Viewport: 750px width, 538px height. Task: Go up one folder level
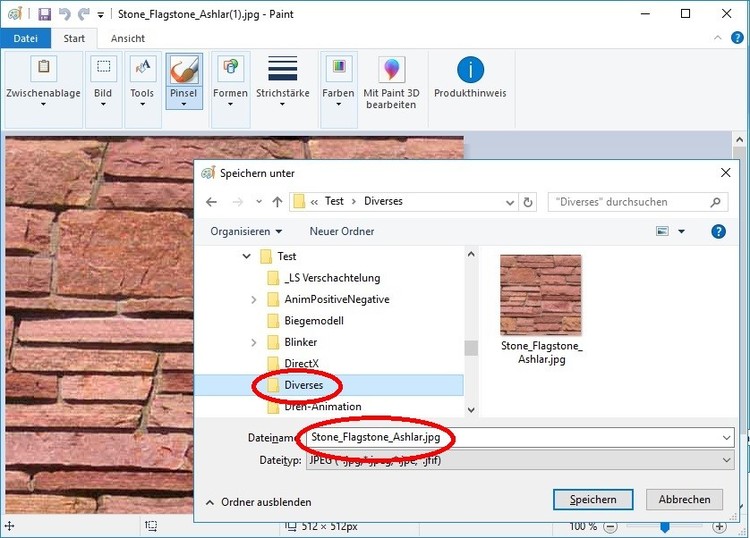(x=277, y=202)
